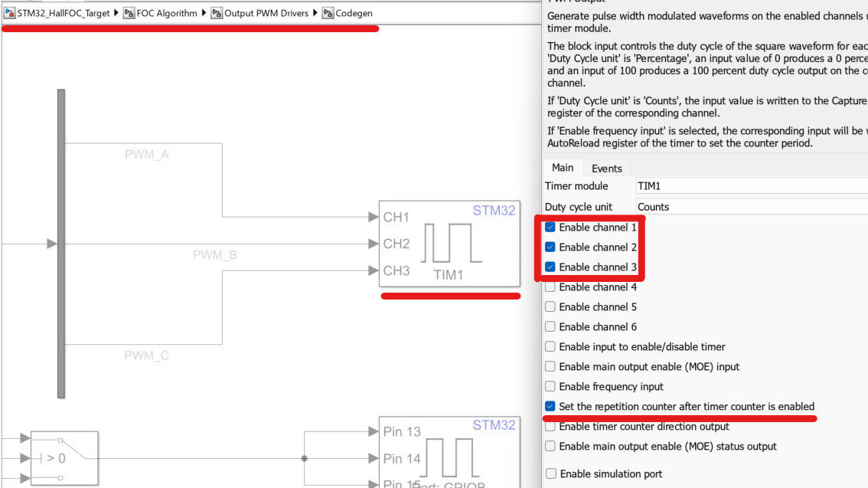Image resolution: width=868 pixels, height=488 pixels.
Task: Click the model icon beside STM32_HallFOC_Target
Action: (10, 13)
